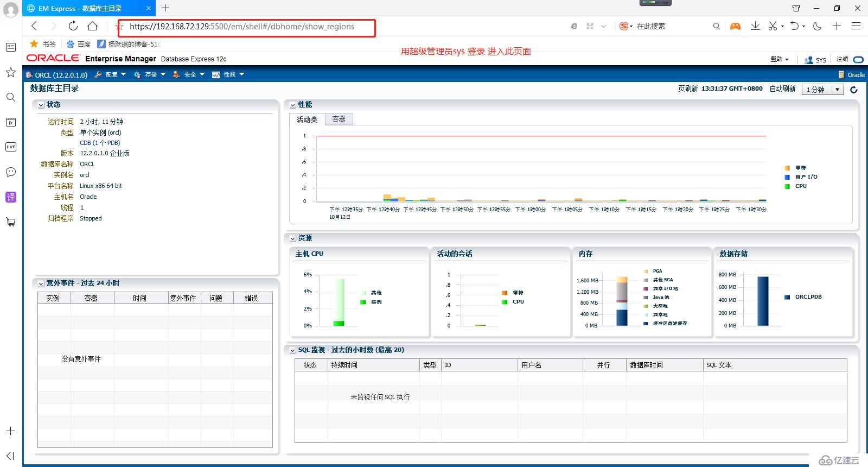Open the address bar history dropdown chevron

[x=603, y=26]
